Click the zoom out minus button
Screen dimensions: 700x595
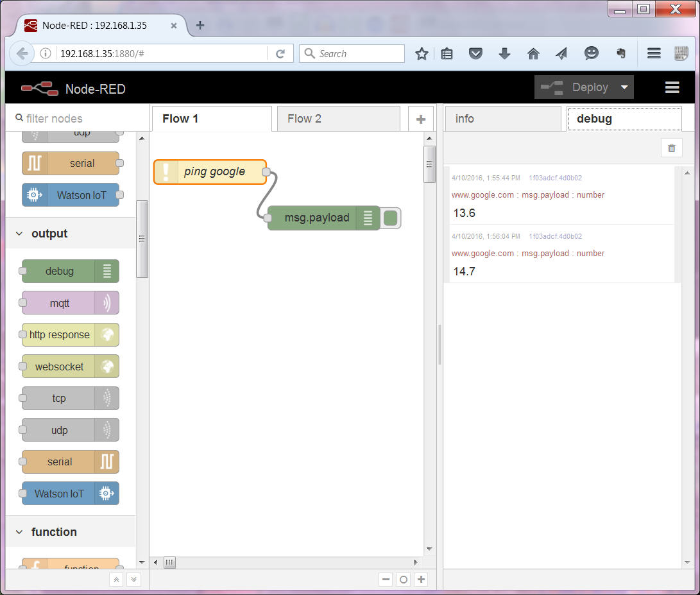[386, 580]
